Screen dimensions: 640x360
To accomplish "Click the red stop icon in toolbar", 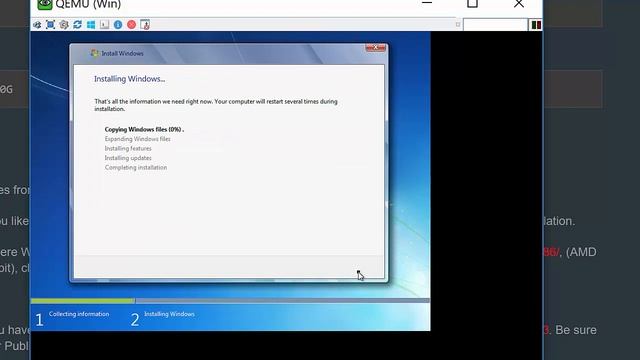I will [131, 25].
